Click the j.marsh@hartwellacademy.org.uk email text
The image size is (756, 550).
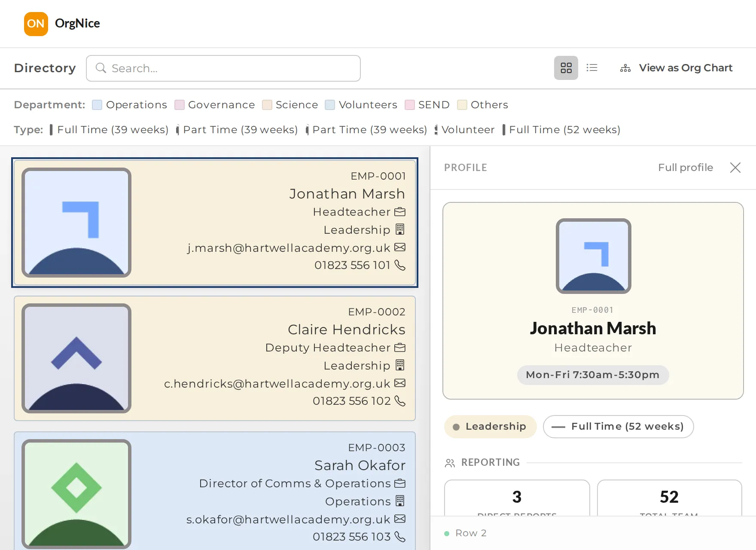click(289, 248)
